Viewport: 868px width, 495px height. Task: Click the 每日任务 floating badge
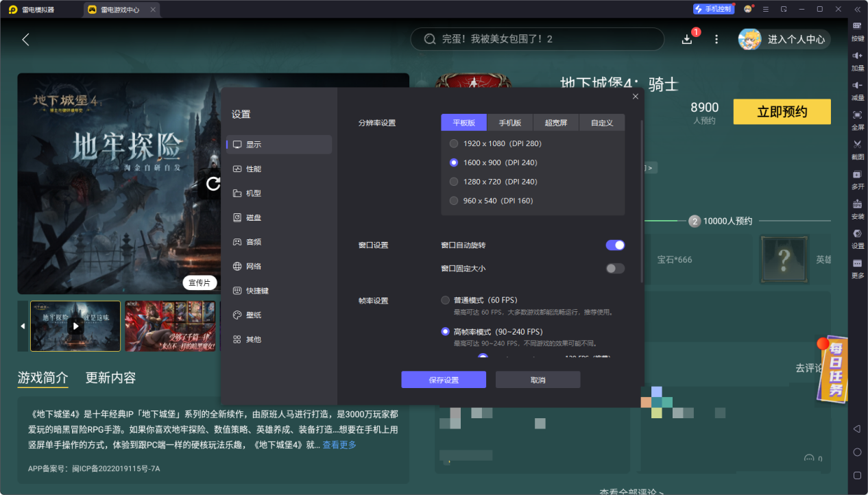click(x=833, y=370)
